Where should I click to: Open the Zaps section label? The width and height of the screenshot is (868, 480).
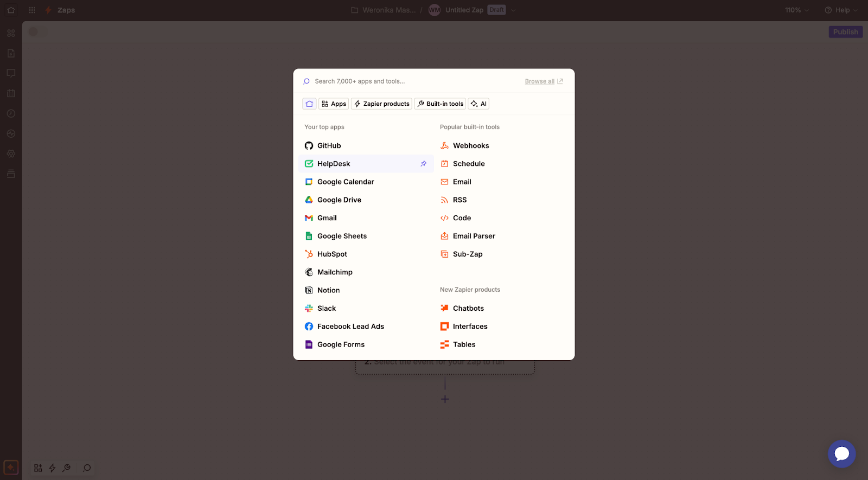(x=66, y=10)
